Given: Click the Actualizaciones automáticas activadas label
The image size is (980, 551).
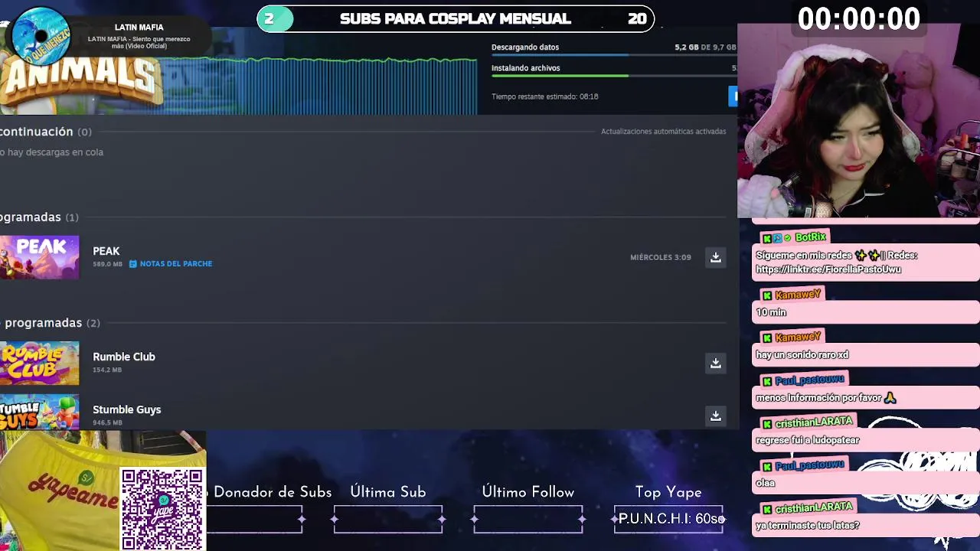Looking at the screenshot, I should click(663, 132).
